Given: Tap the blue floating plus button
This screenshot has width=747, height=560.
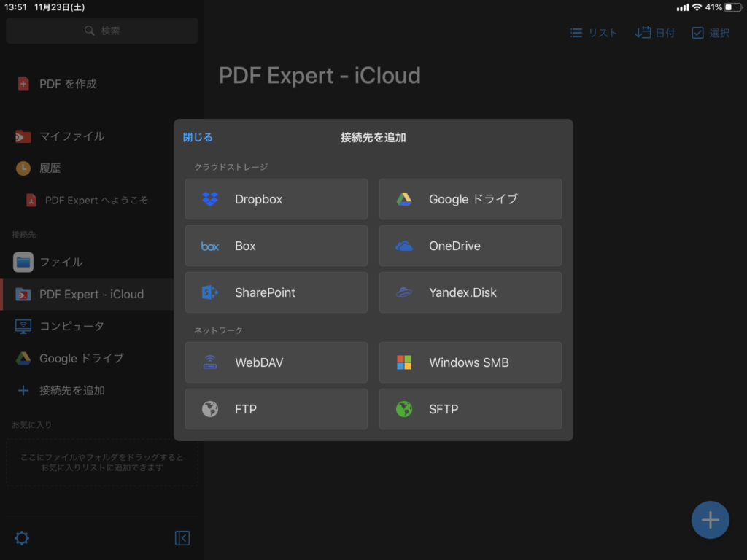Looking at the screenshot, I should pos(710,519).
